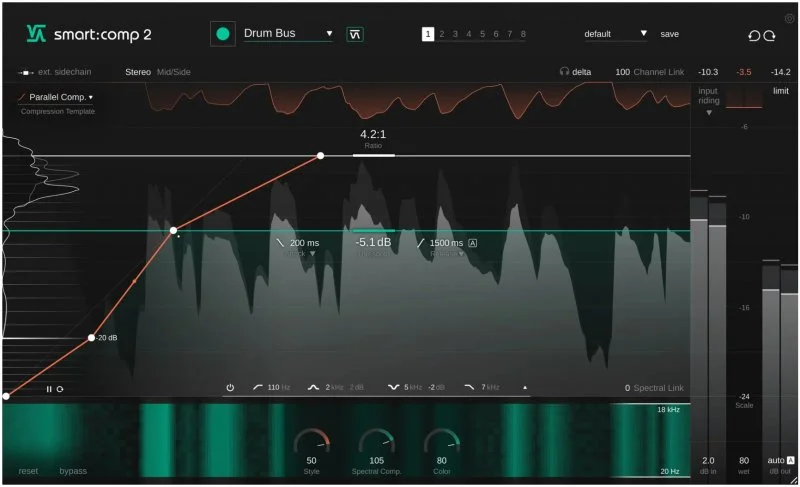Toggle delta listening
The image size is (800, 487).
tap(582, 72)
